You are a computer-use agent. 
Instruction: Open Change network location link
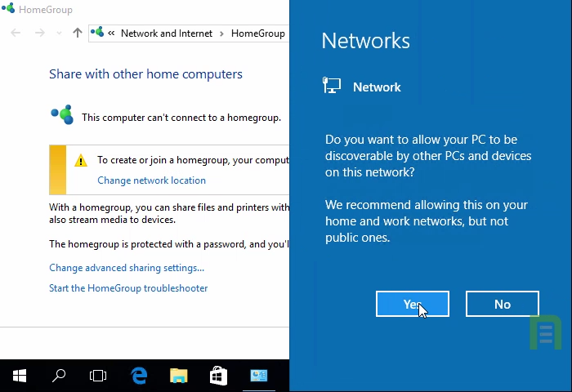(x=151, y=180)
